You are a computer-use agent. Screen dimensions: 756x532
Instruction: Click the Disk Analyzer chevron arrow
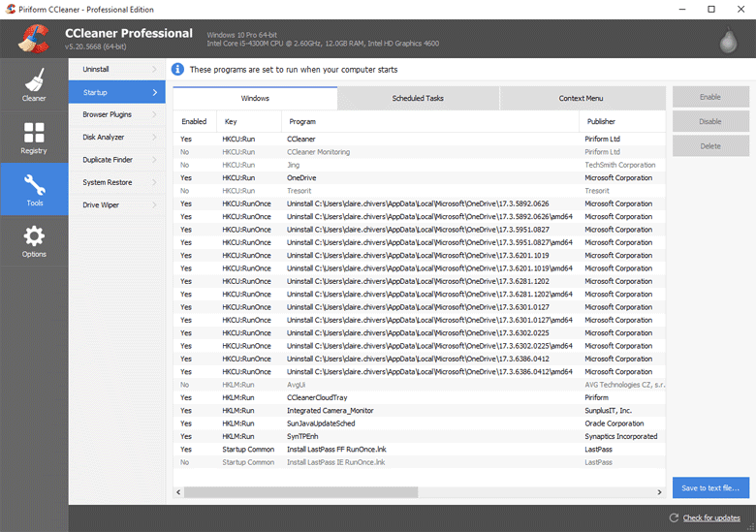(154, 138)
